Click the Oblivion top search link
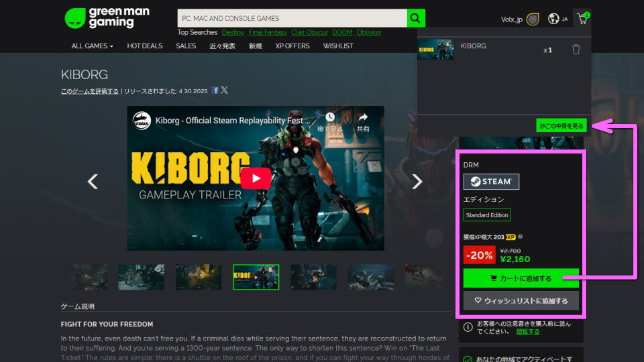The image size is (644, 362). 368,32
